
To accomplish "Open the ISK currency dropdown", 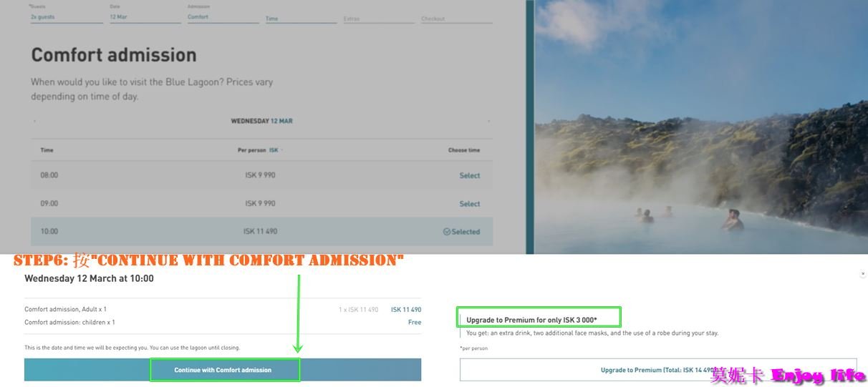I will coord(276,150).
